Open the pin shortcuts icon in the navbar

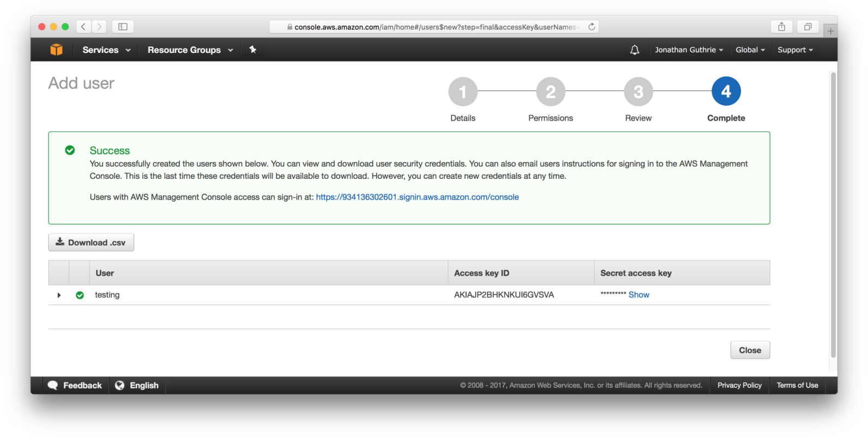click(253, 50)
